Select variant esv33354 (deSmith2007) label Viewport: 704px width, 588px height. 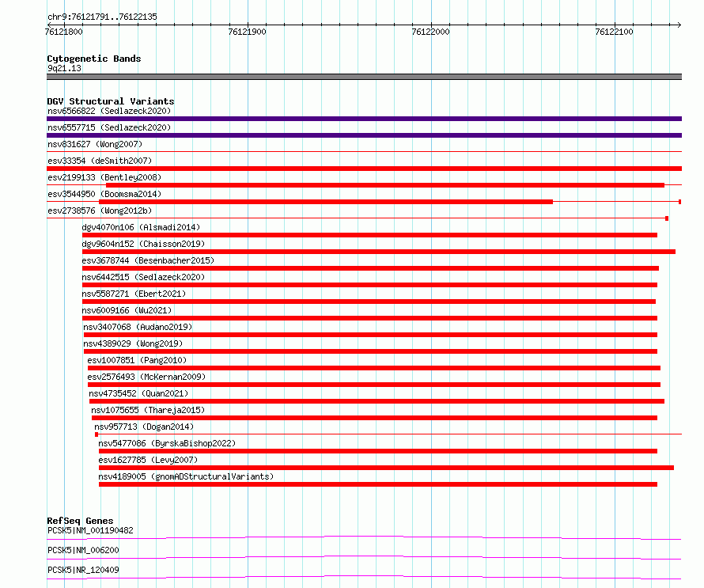100,161
